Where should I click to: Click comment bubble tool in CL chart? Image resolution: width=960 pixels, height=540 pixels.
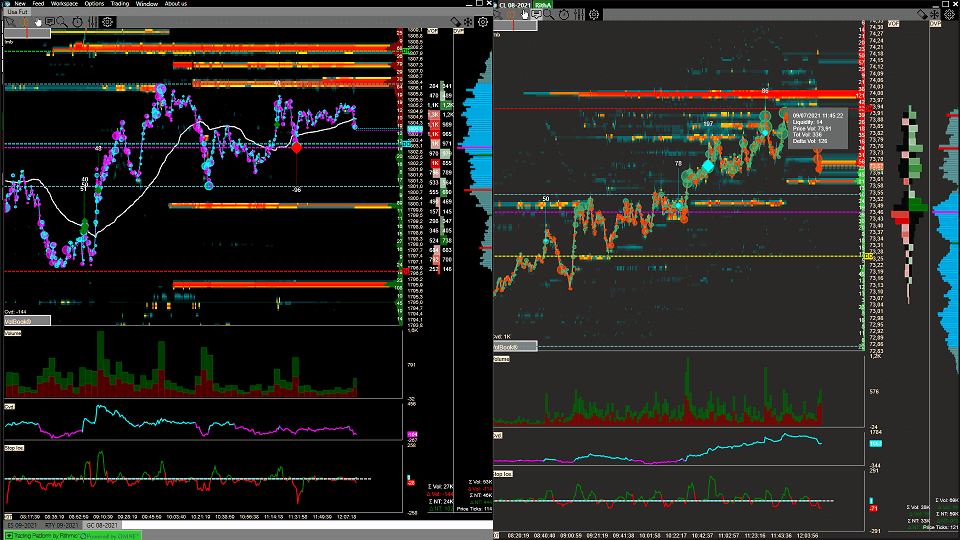coord(537,14)
